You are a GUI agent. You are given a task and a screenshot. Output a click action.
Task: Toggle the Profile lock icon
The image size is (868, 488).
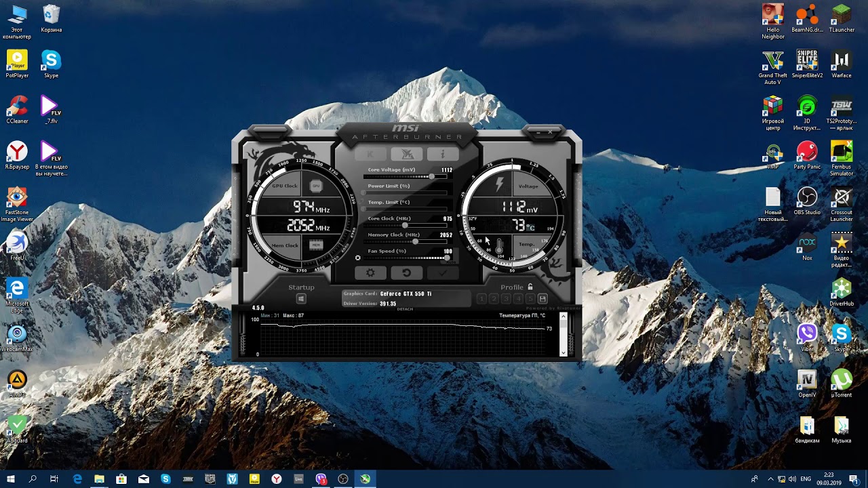point(530,287)
